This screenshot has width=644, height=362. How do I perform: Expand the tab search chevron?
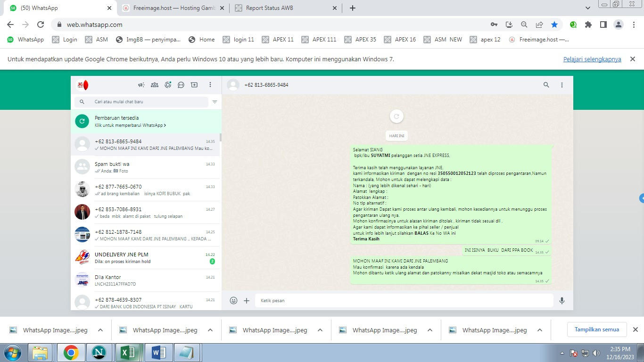588,8
